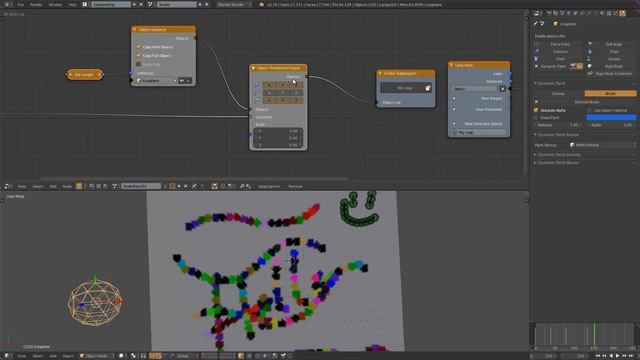
Task: Switch to the Brush tab
Action: click(x=611, y=93)
